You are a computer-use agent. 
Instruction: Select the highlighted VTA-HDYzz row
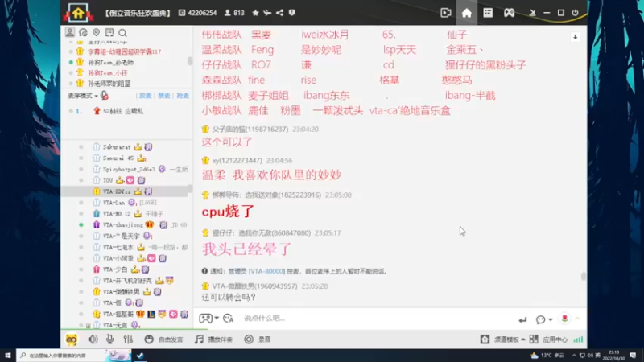[x=126, y=191]
